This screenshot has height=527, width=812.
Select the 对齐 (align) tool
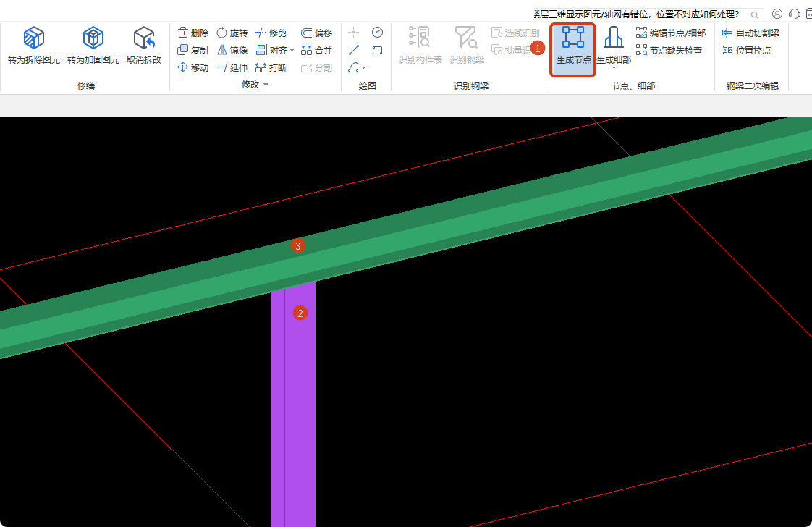coord(271,50)
